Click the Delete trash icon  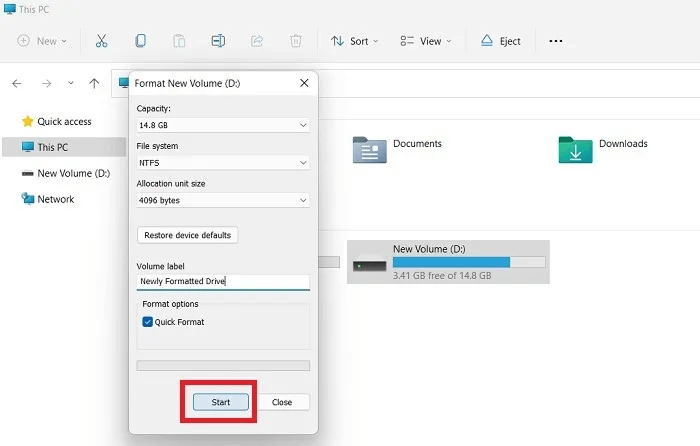pyautogui.click(x=296, y=41)
